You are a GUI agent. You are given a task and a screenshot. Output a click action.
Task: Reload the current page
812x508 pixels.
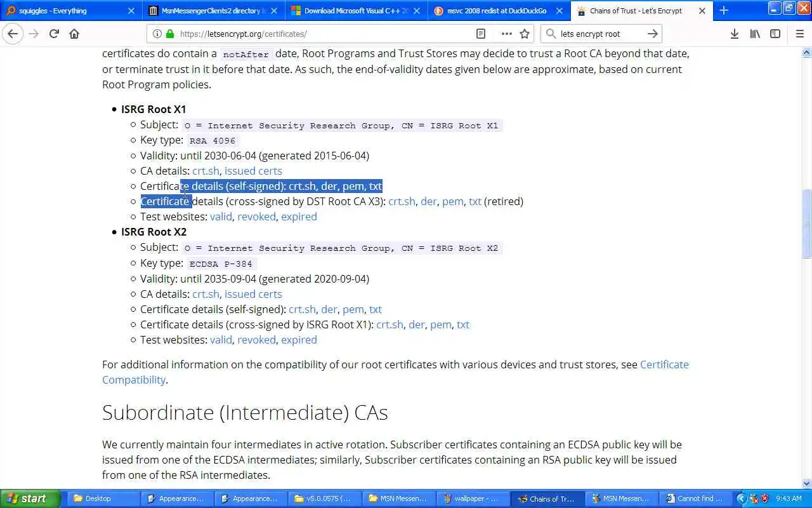tap(54, 34)
